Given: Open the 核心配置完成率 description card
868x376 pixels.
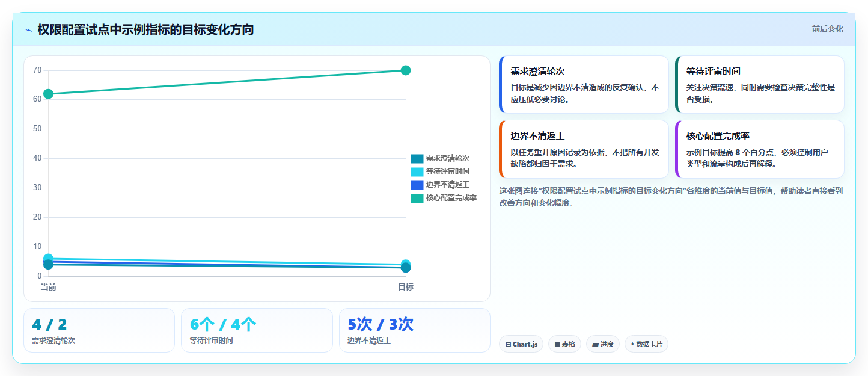Looking at the screenshot, I should click(760, 149).
